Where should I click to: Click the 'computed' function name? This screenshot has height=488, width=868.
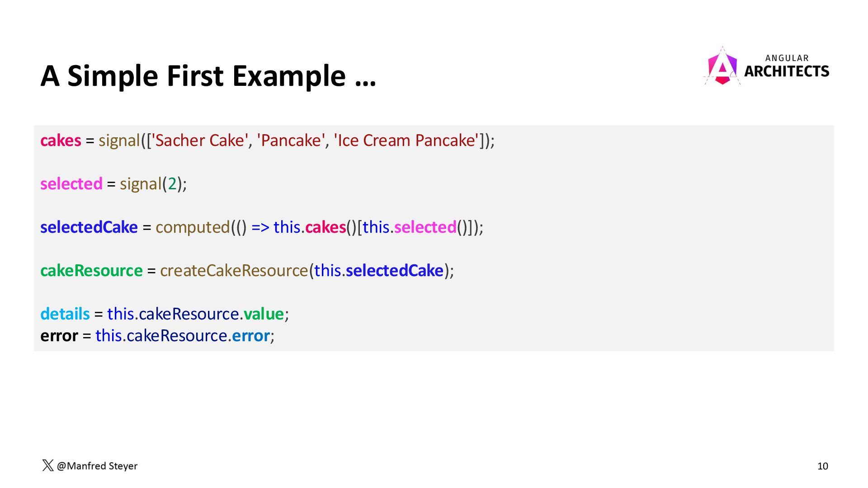click(193, 227)
